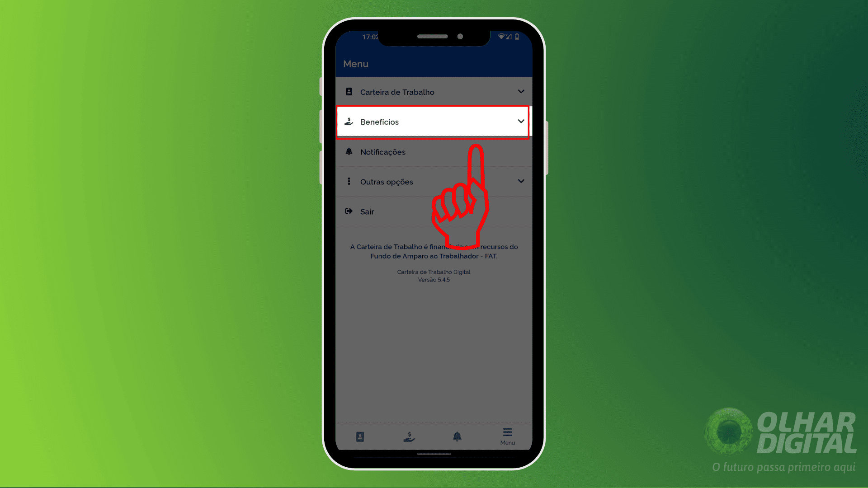The width and height of the screenshot is (868, 488).
Task: Tap the Benefícios highlighted row
Action: click(434, 122)
